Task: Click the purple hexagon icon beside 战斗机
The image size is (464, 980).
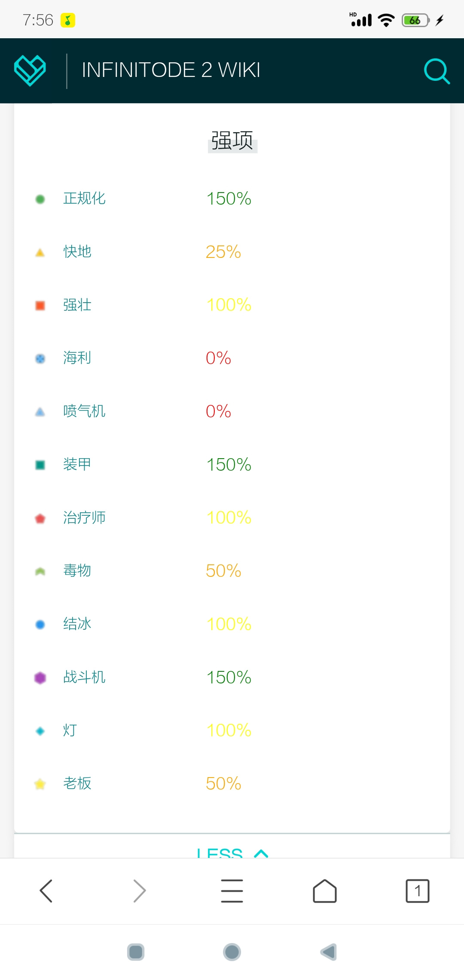Action: pyautogui.click(x=40, y=678)
